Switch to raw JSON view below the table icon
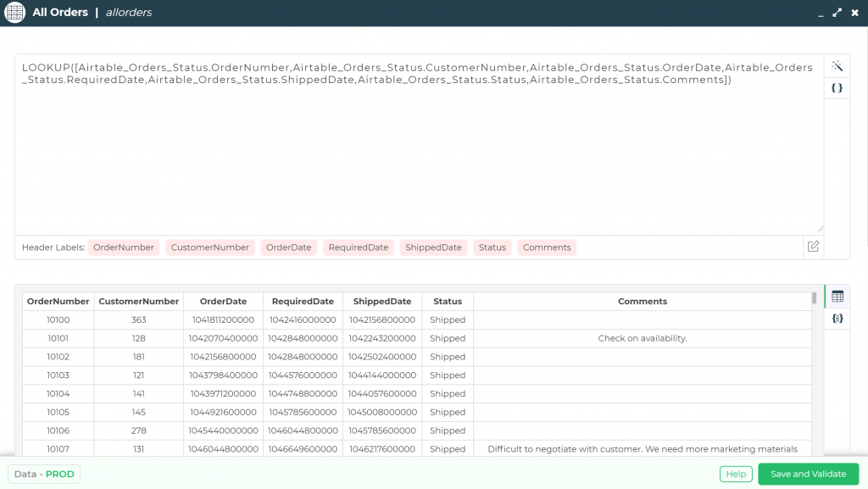868x489 pixels. point(837,318)
